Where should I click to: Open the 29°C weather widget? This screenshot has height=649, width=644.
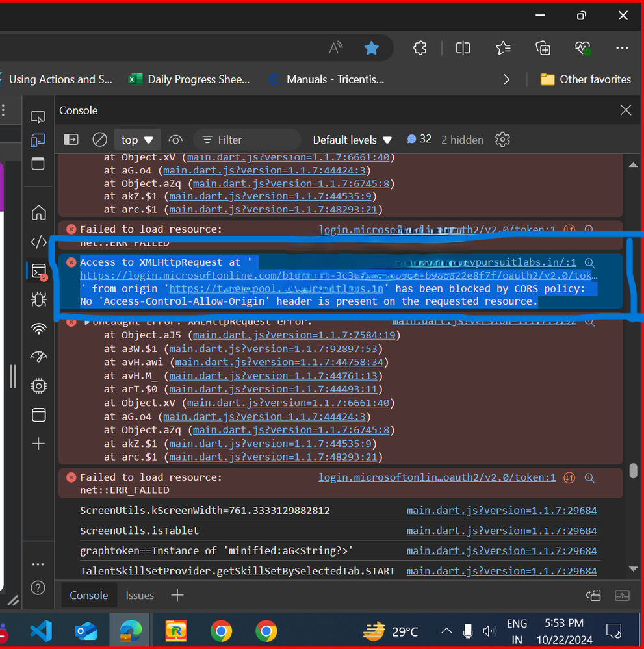(x=391, y=631)
